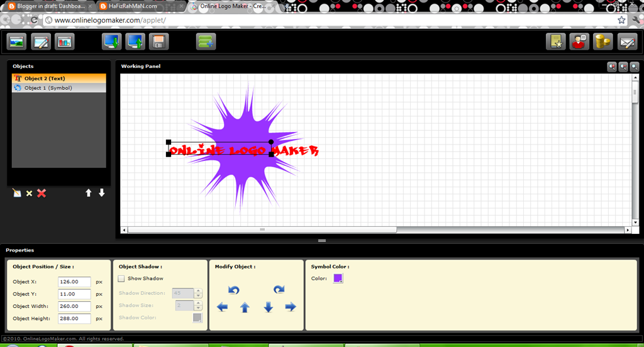
Task: Bookmark page with the star icon
Action: [x=621, y=20]
